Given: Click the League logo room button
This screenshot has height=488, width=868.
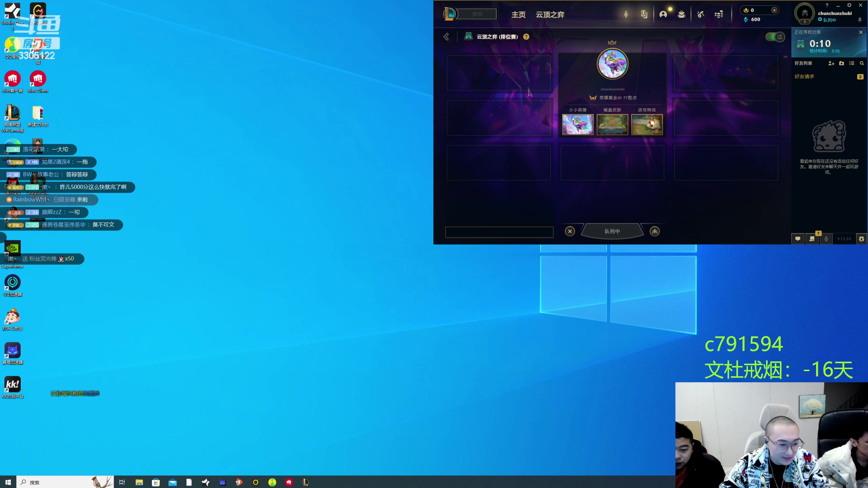Looking at the screenshot, I should [x=470, y=14].
